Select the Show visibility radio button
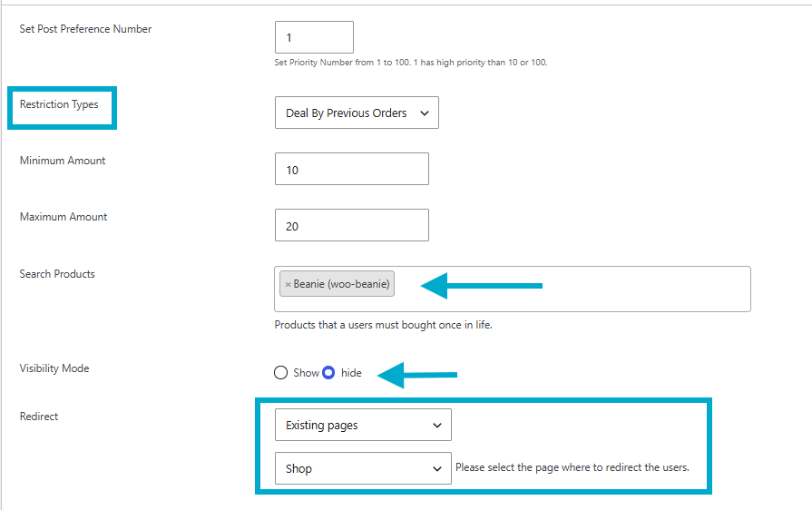 click(x=280, y=373)
